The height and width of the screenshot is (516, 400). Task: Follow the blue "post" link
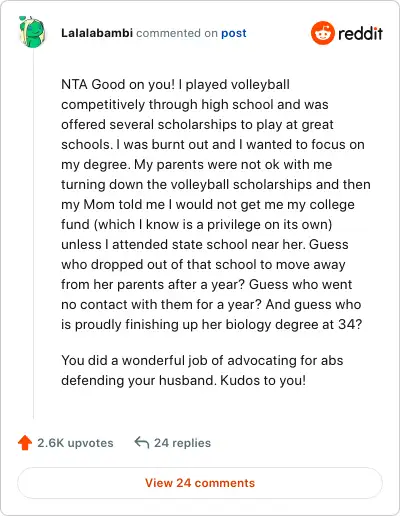234,33
